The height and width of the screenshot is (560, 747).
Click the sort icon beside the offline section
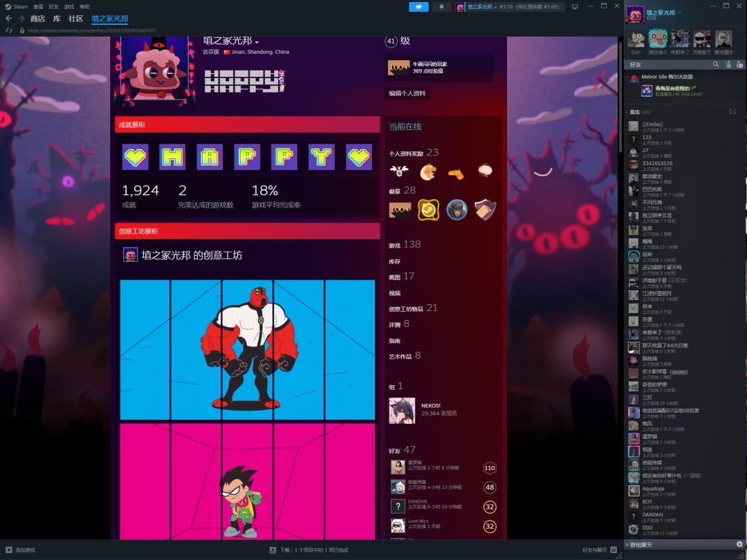tap(732, 111)
